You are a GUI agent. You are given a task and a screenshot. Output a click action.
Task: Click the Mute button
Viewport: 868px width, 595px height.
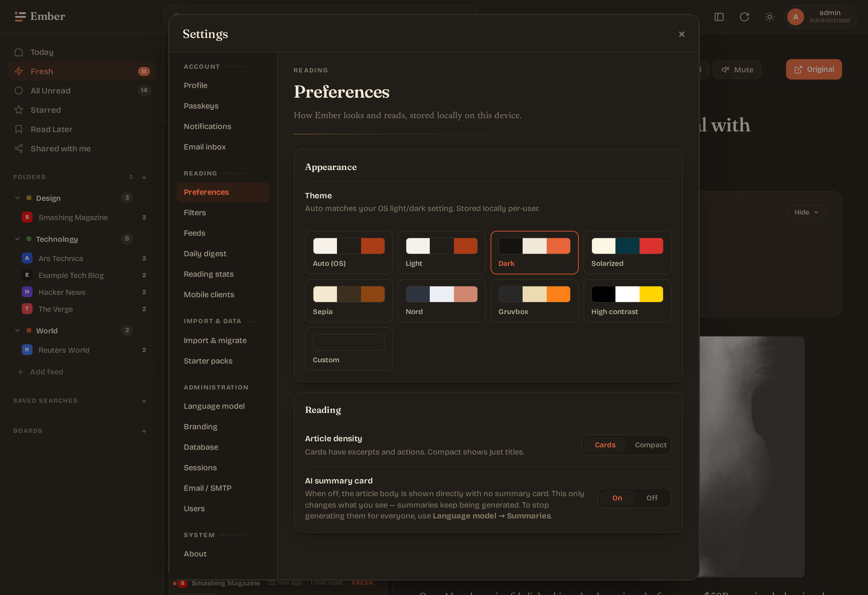click(737, 70)
